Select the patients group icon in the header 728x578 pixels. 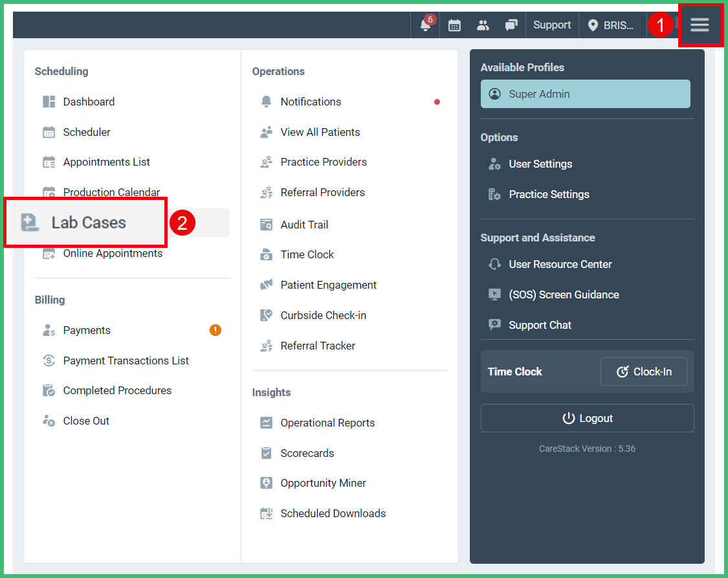tap(483, 25)
